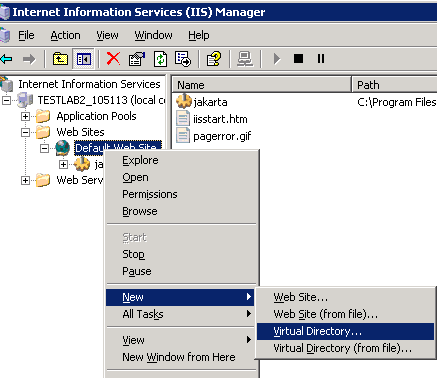Viewport: 437px width, 378px height.
Task: Collapse the TESTLAB2_105113 tree node
Action: tap(7, 100)
